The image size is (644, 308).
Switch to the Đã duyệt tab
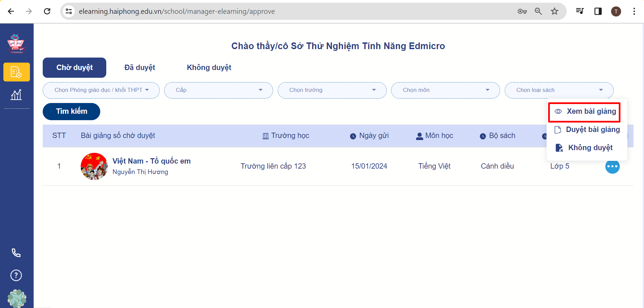click(x=140, y=68)
